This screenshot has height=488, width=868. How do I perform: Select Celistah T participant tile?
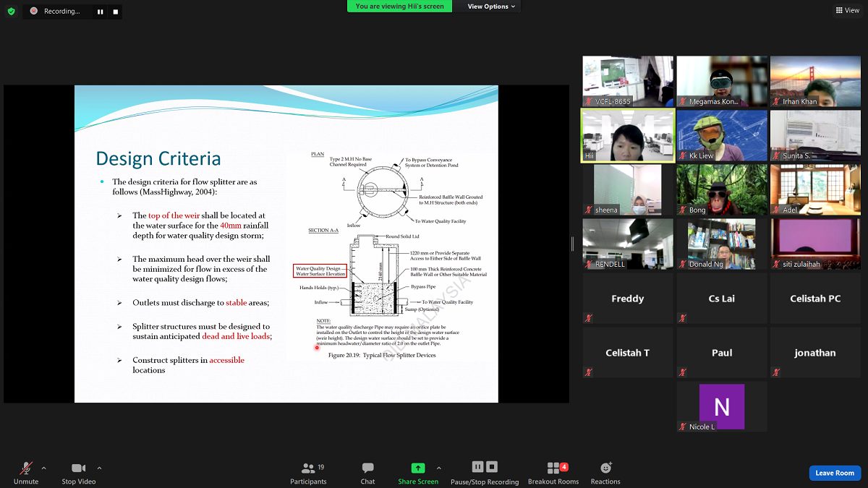pos(628,353)
